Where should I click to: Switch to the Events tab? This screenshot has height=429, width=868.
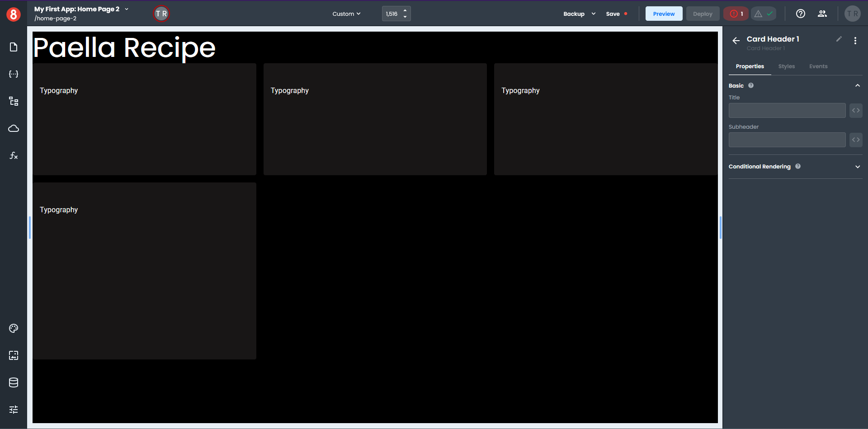pos(818,66)
